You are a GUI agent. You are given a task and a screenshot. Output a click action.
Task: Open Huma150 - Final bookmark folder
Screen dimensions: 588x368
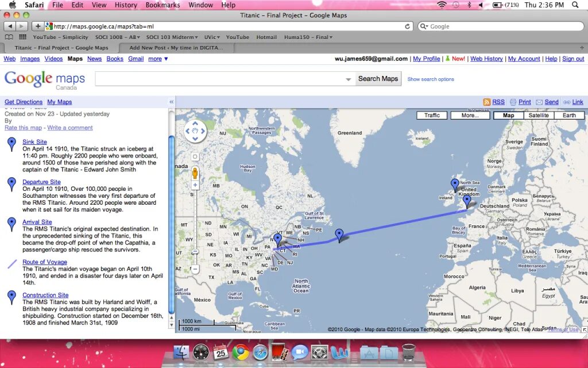point(308,37)
